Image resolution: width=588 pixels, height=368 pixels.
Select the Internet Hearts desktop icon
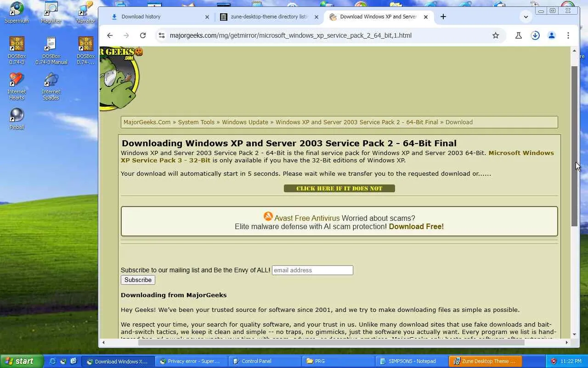(17, 86)
